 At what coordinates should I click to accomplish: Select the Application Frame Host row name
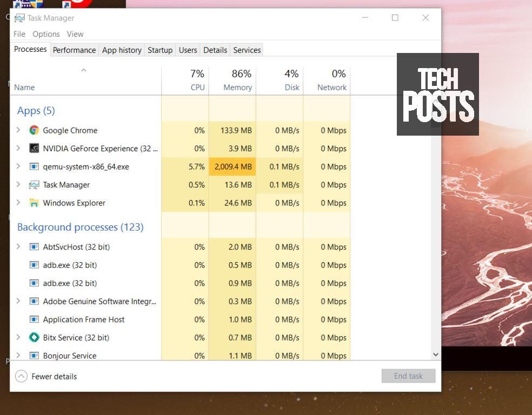(83, 319)
